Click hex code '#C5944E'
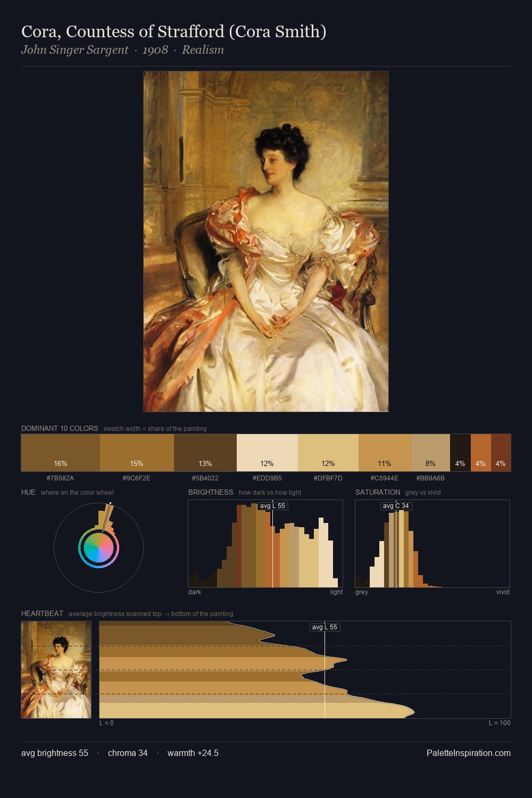Viewport: 532px width, 798px height. [385, 478]
